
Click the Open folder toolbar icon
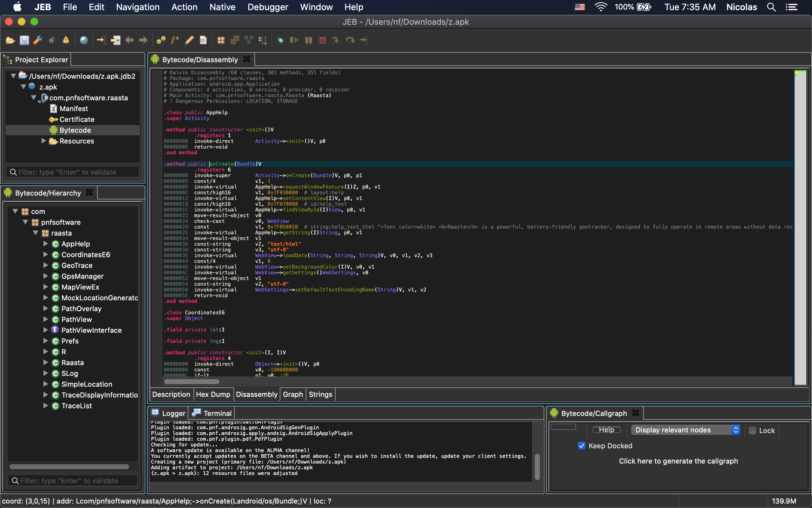(10, 40)
